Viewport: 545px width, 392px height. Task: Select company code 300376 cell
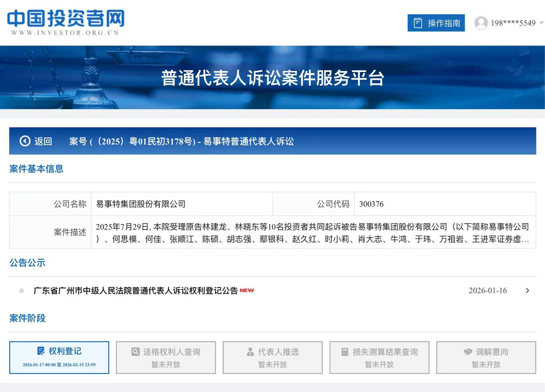coord(445,204)
